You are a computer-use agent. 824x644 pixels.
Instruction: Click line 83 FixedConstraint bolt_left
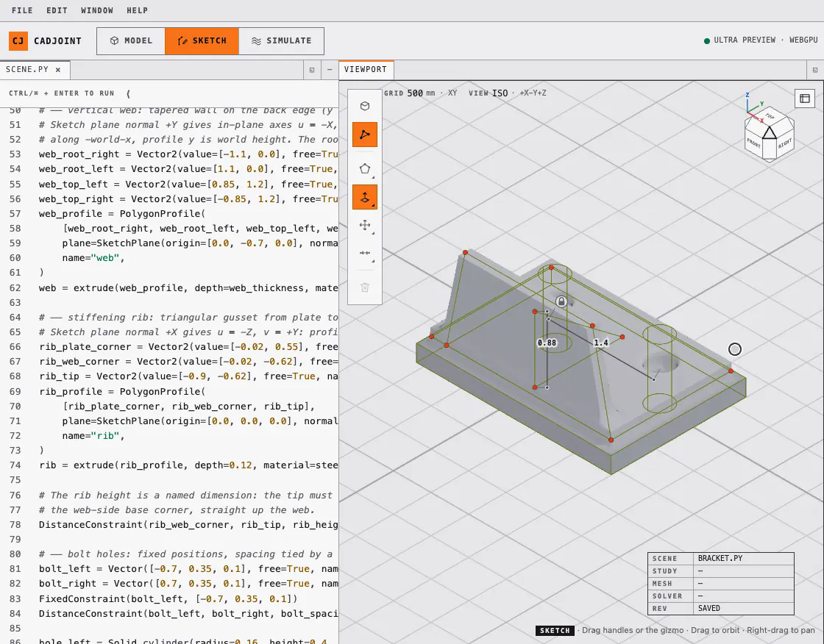tap(168, 598)
